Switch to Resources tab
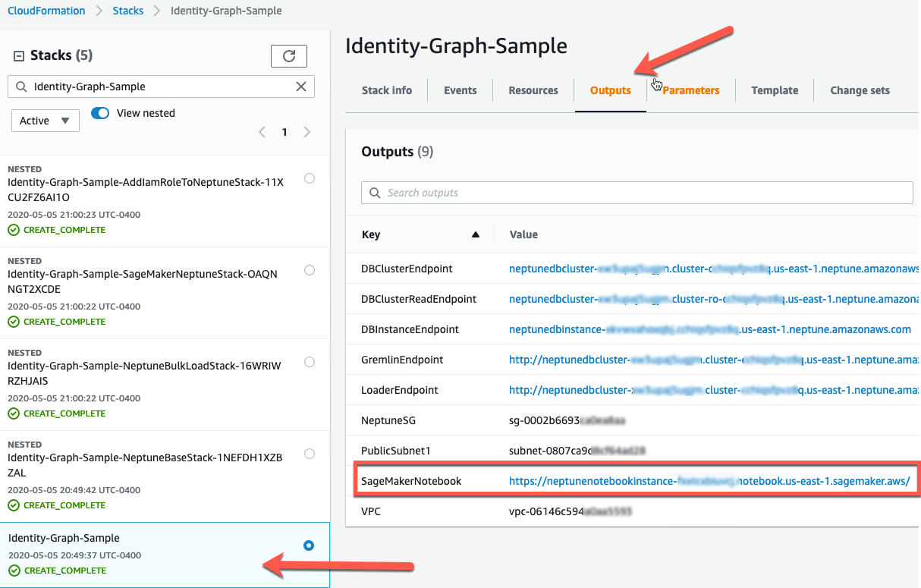 (533, 90)
